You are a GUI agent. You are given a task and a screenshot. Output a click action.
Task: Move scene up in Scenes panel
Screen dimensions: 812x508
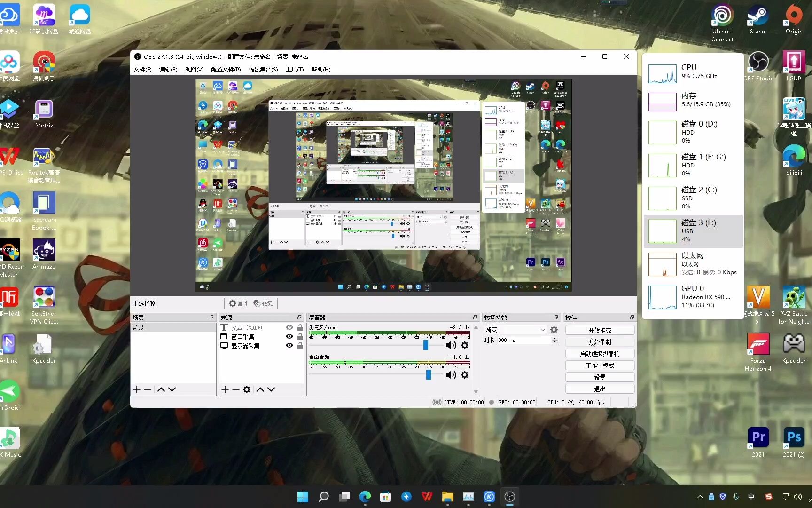161,389
